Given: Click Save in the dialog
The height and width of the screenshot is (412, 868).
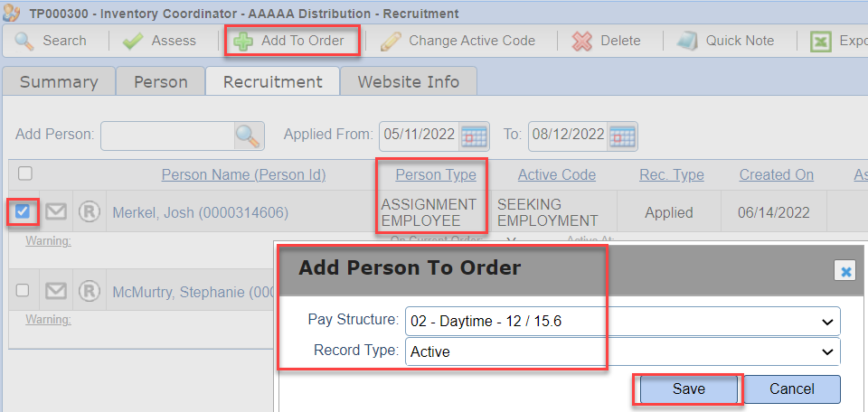Looking at the screenshot, I should coord(689,389).
